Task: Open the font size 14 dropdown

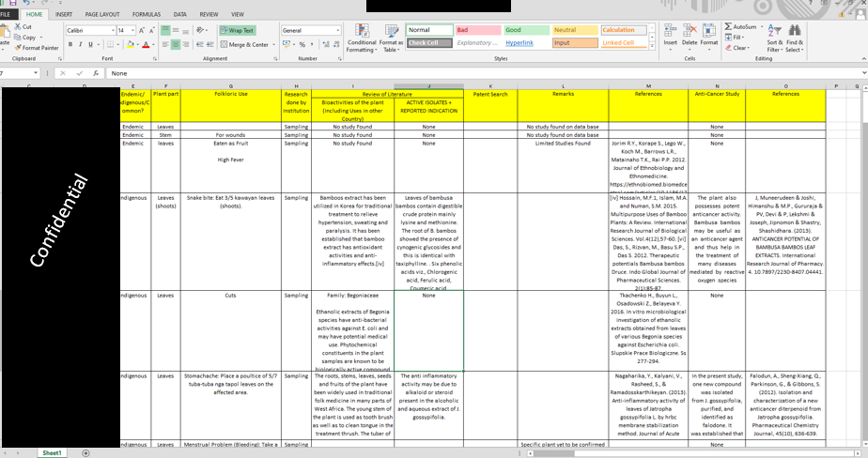Action: click(x=132, y=30)
